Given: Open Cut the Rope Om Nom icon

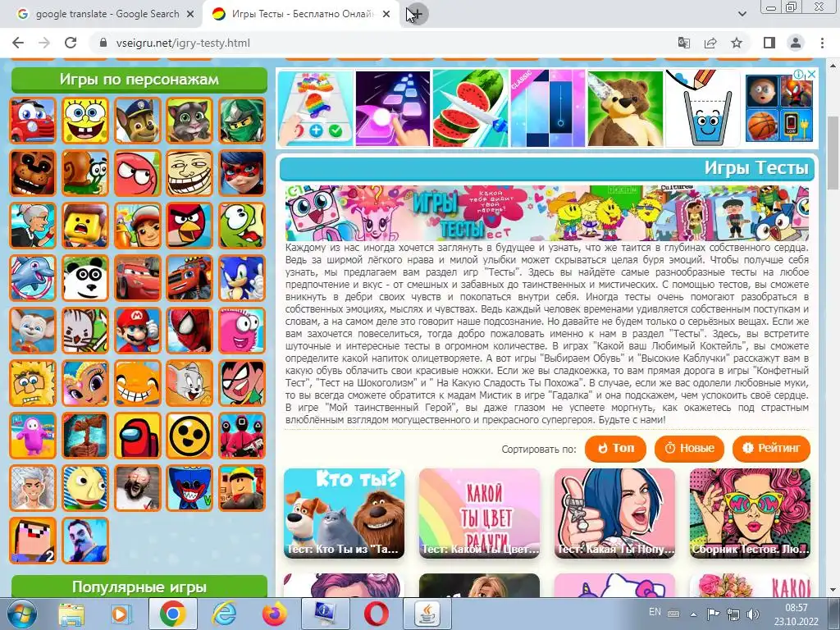Looking at the screenshot, I should point(242,226).
